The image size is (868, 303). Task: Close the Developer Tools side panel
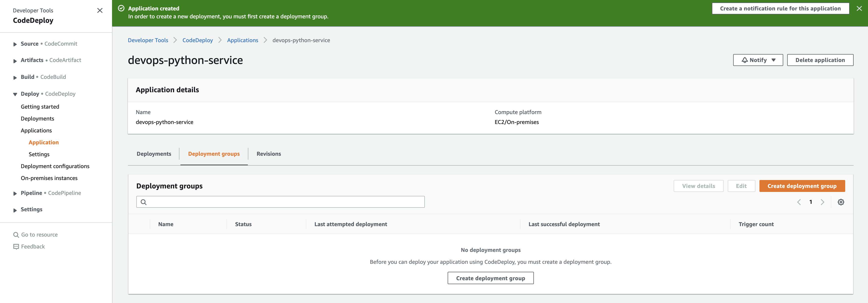click(x=100, y=10)
